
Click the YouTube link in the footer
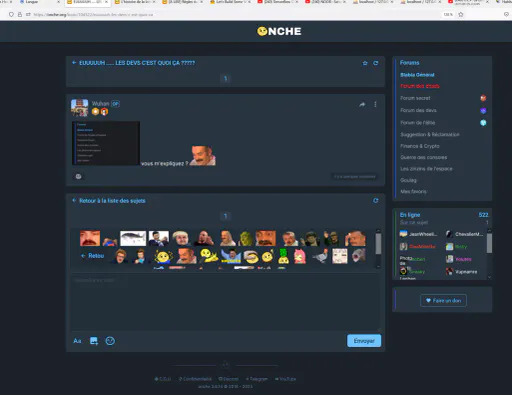(285, 379)
